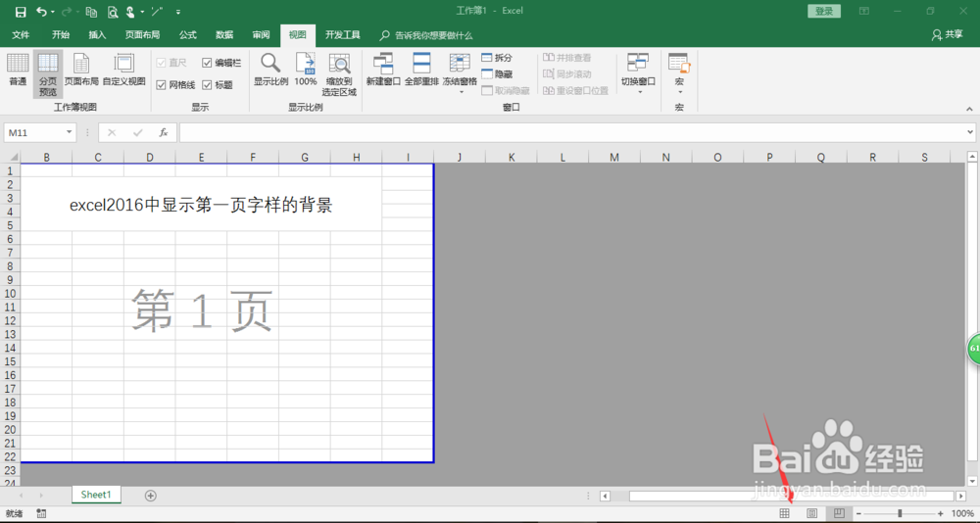The image size is (980, 523).
Task: Reset zoom with the 100% ribbon button
Action: (x=306, y=70)
